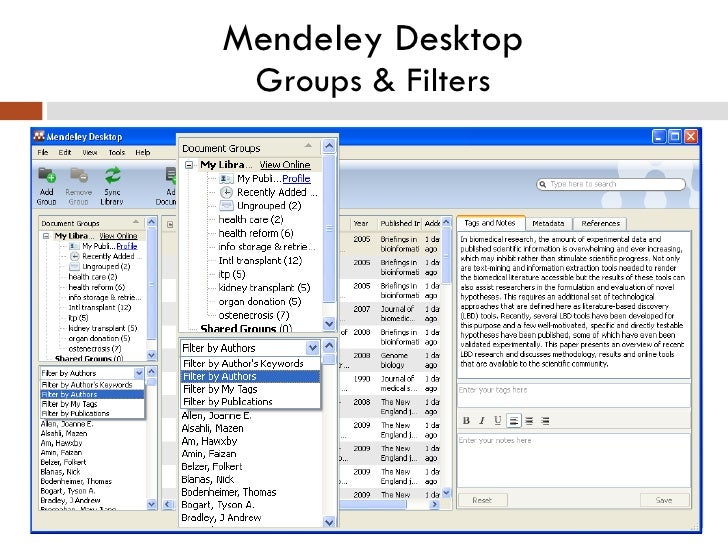This screenshot has height=546, width=728.
Task: Collapse My Library tree in enlarged callout
Action: point(189,165)
